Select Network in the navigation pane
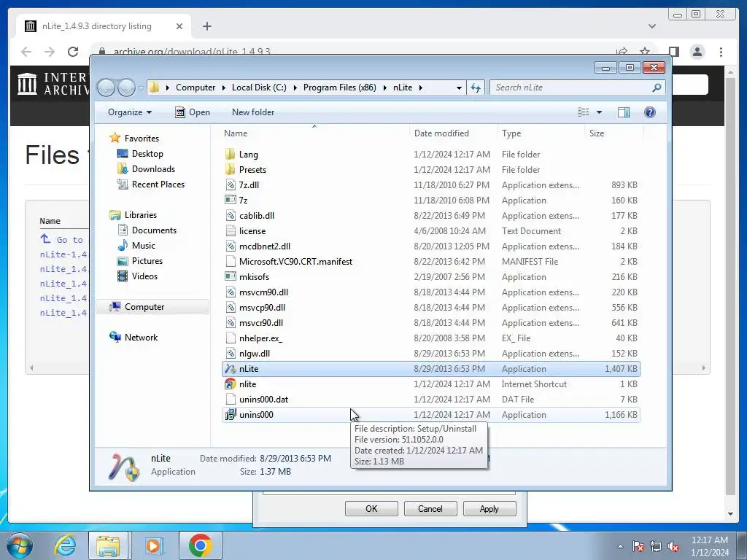 pyautogui.click(x=141, y=337)
